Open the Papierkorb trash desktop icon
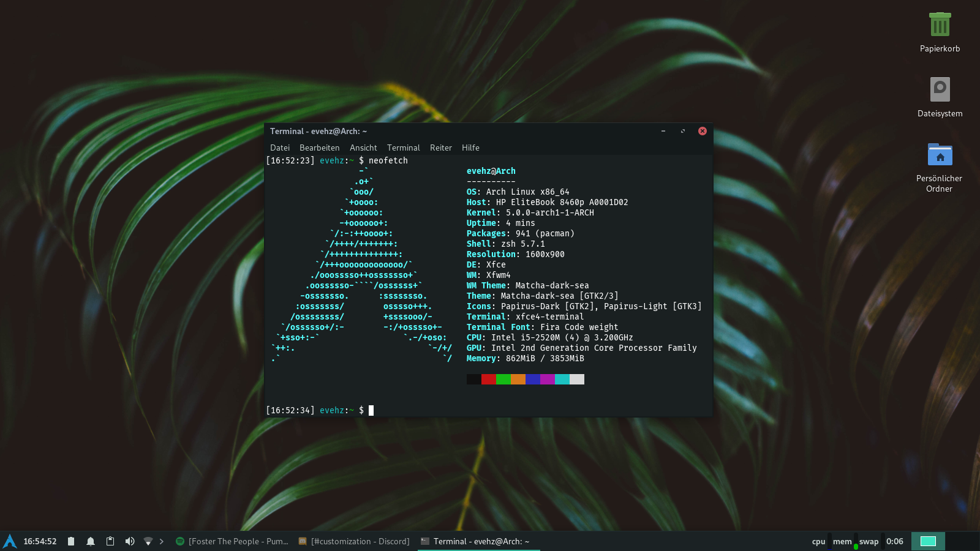The image size is (980, 551). pos(940,25)
